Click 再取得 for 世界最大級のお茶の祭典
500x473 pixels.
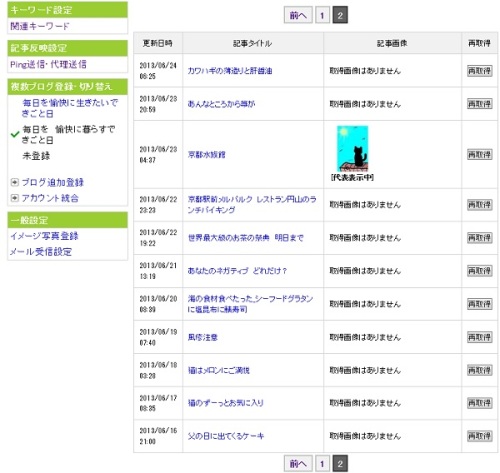point(479,238)
